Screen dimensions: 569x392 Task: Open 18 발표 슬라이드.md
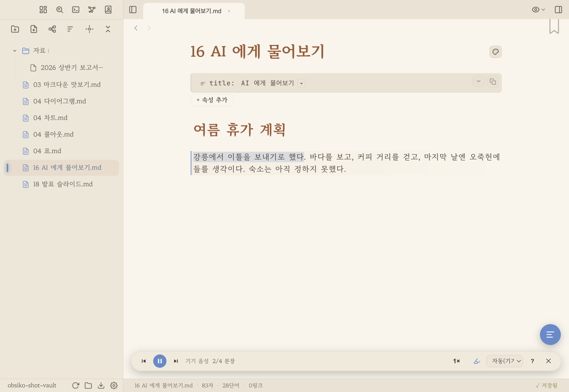tap(62, 184)
